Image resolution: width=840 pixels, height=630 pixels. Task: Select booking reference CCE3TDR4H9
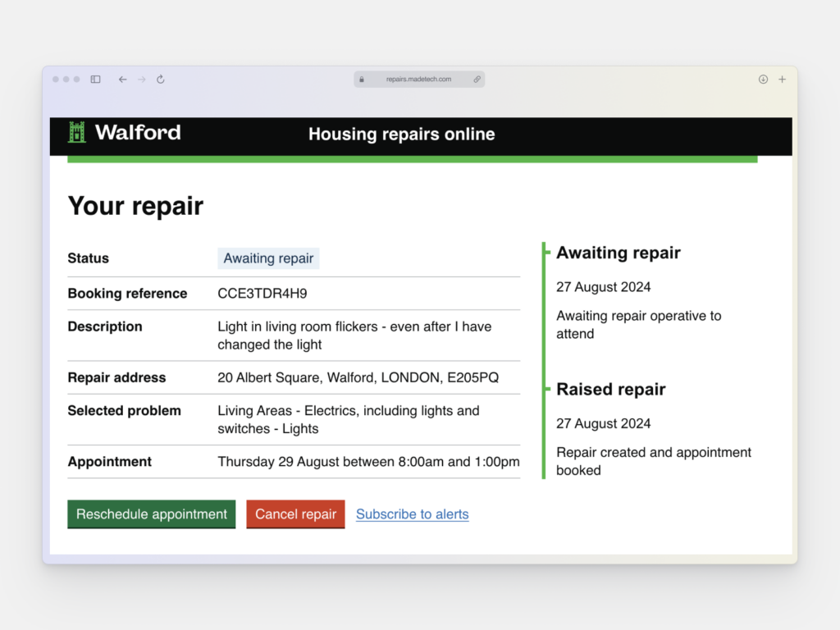click(x=262, y=294)
